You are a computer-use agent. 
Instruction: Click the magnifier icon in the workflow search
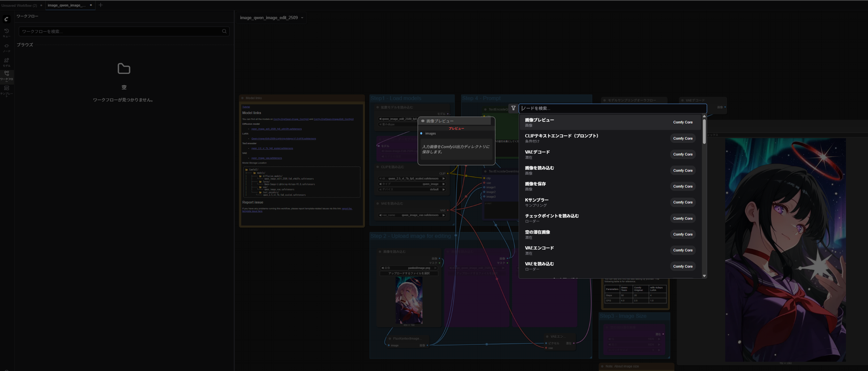[224, 31]
